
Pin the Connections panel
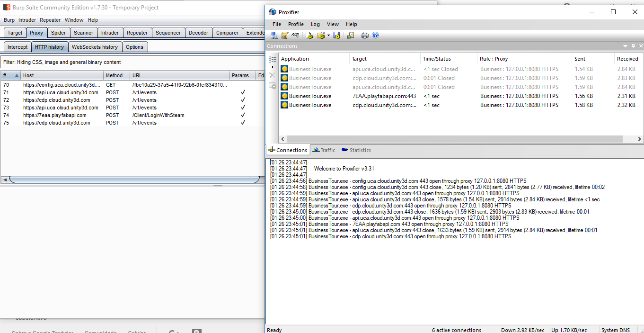pos(633,46)
